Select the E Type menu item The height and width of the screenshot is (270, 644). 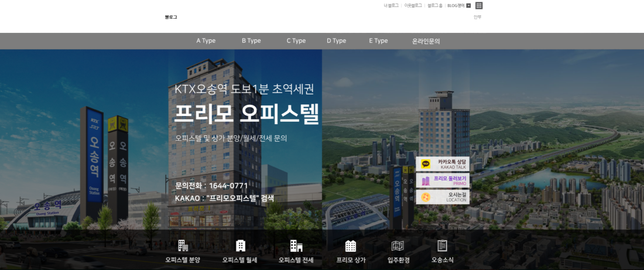[378, 41]
